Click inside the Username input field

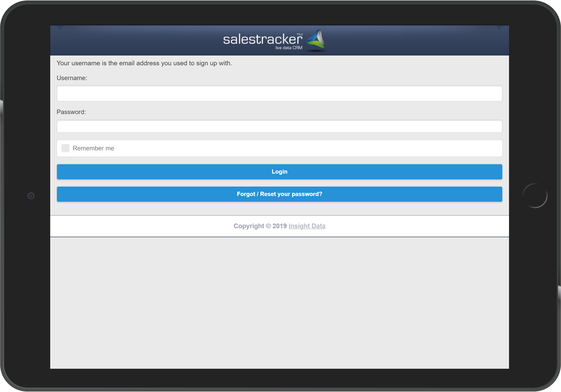pyautogui.click(x=279, y=94)
